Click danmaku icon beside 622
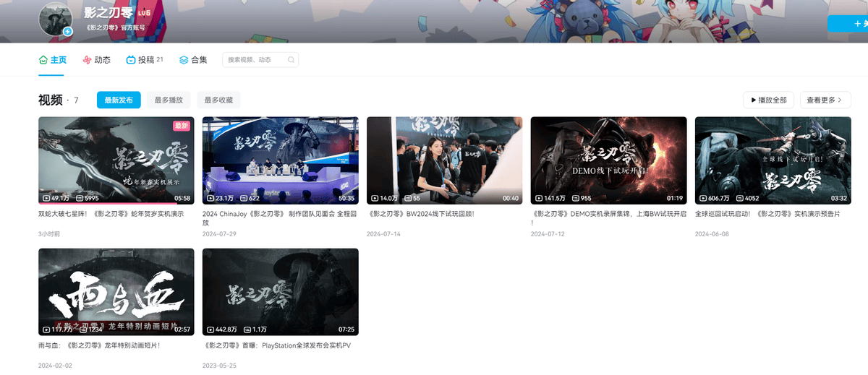Screen dimensions: 868x375 244,198
